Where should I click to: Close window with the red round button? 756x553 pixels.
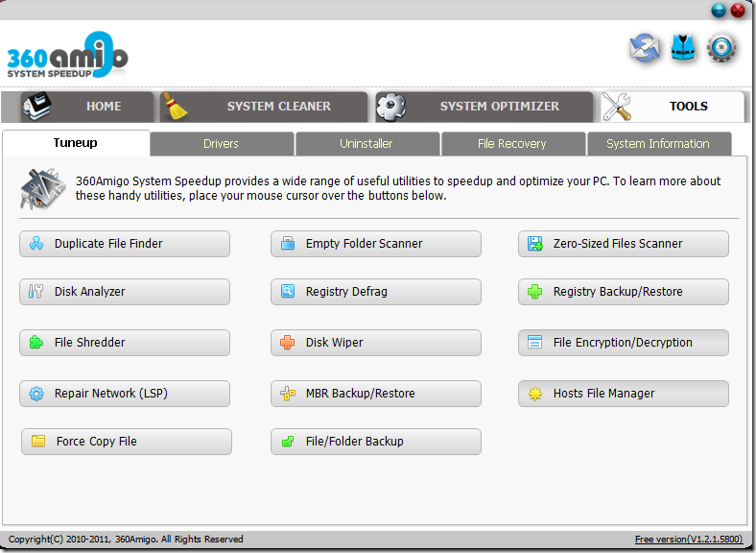pos(738,11)
